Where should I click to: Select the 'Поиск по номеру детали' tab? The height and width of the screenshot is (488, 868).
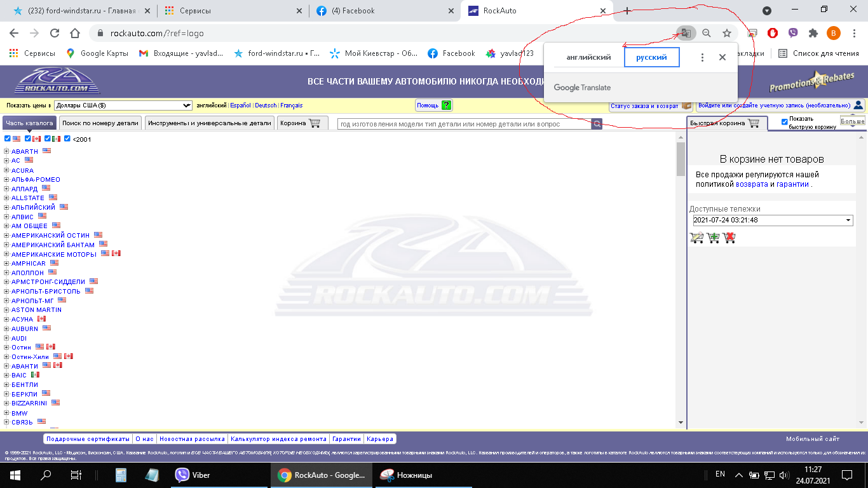pyautogui.click(x=100, y=123)
